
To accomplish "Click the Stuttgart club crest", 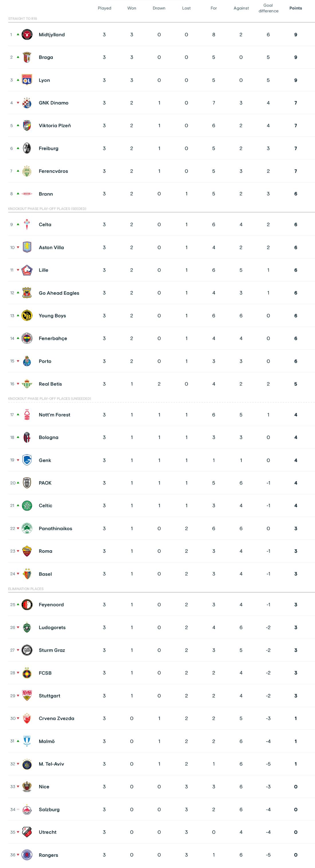I will click(27, 695).
